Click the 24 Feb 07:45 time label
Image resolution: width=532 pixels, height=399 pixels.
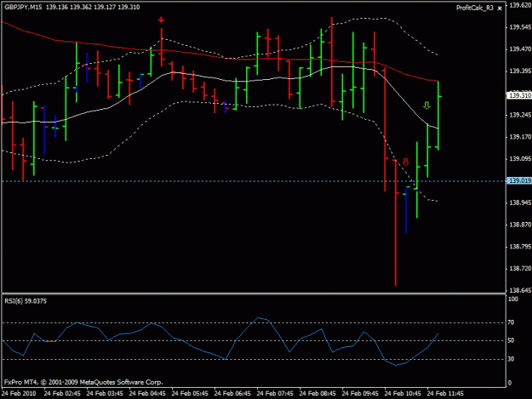275,394
